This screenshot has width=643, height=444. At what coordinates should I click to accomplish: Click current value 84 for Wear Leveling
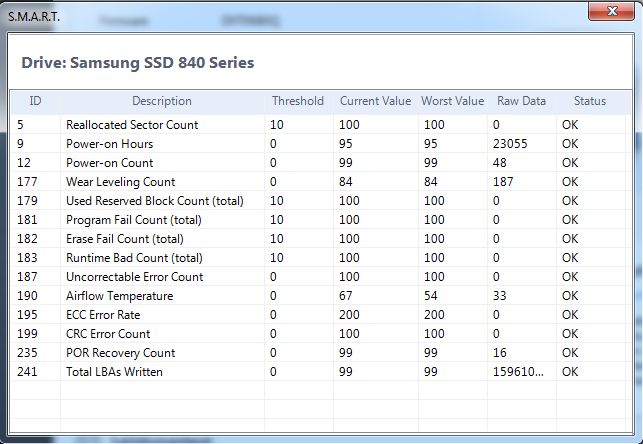point(345,182)
